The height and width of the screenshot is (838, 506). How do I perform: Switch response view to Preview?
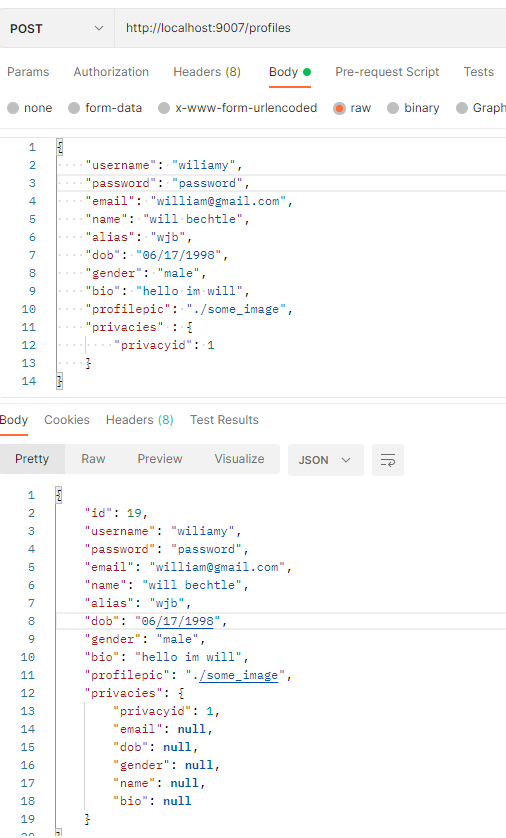pyautogui.click(x=160, y=459)
